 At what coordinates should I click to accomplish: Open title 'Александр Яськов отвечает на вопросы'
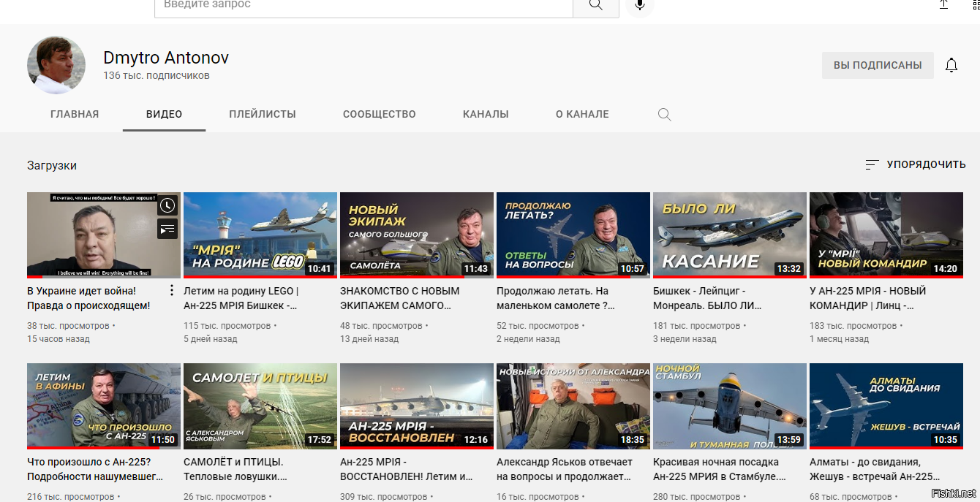[x=565, y=469]
